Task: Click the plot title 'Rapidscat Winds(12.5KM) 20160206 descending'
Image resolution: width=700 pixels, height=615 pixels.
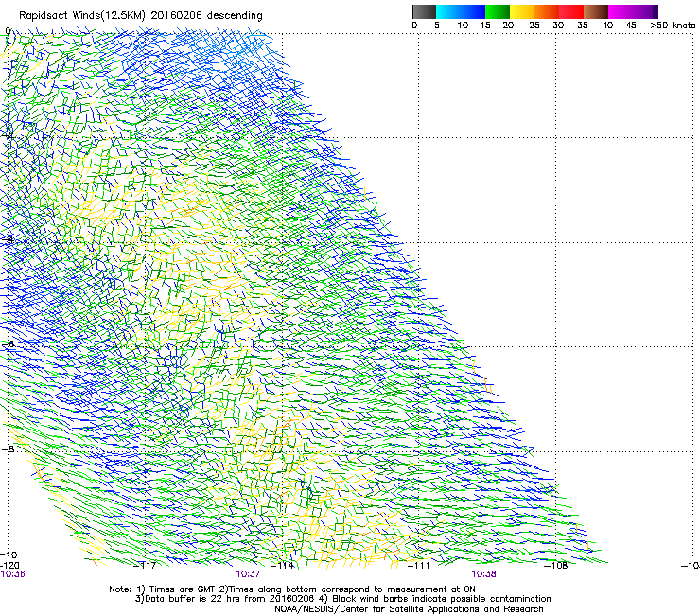Action: pyautogui.click(x=141, y=16)
